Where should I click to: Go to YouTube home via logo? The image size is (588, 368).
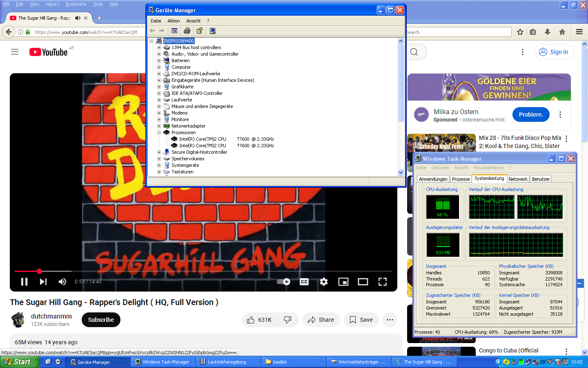49,52
